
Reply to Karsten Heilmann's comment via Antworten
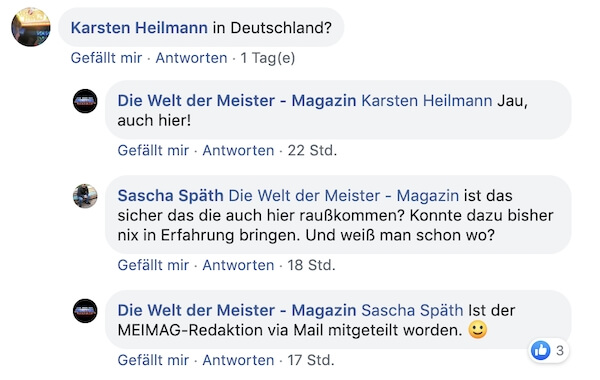pyautogui.click(x=191, y=58)
